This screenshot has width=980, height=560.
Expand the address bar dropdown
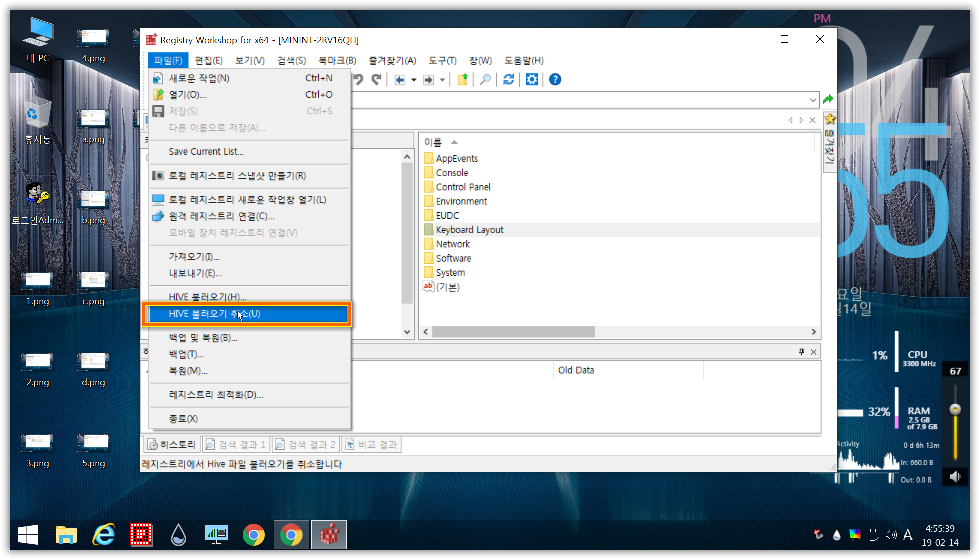tap(813, 100)
